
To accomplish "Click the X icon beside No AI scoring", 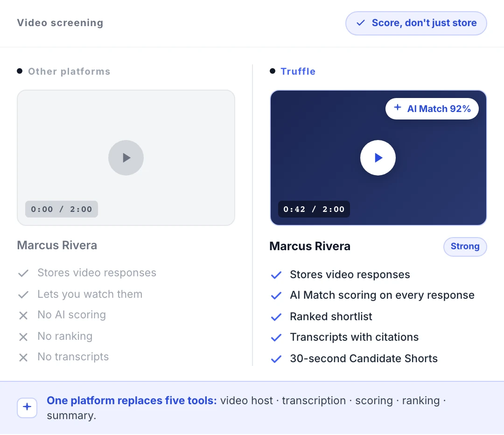I will [23, 316].
